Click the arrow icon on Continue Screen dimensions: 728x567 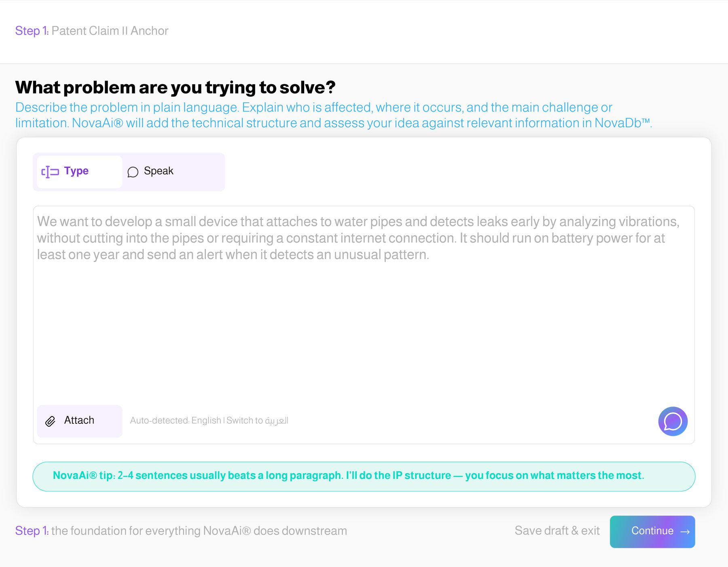point(685,532)
